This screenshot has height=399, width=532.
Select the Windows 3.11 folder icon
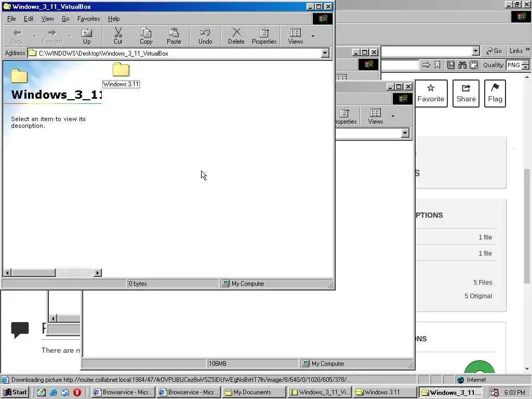tap(121, 75)
